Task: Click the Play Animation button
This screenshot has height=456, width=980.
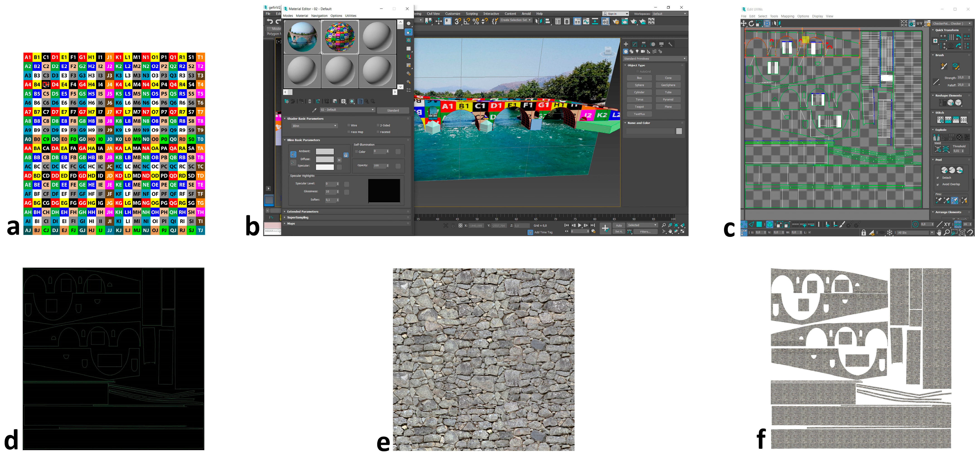Action: coord(580,225)
